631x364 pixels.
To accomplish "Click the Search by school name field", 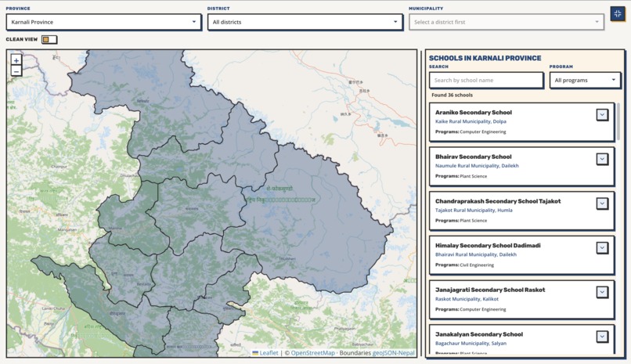I will 486,80.
